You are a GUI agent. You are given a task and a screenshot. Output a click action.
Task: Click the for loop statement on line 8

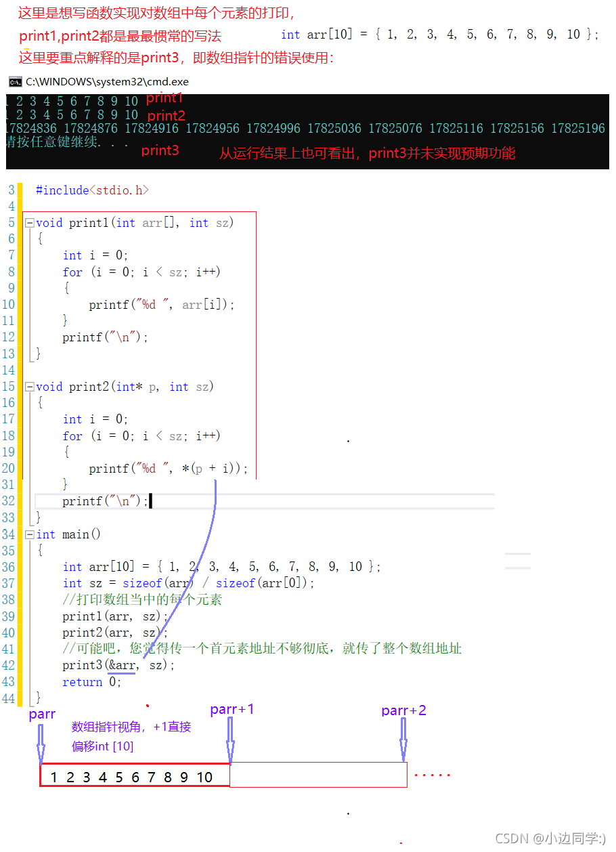(x=141, y=272)
